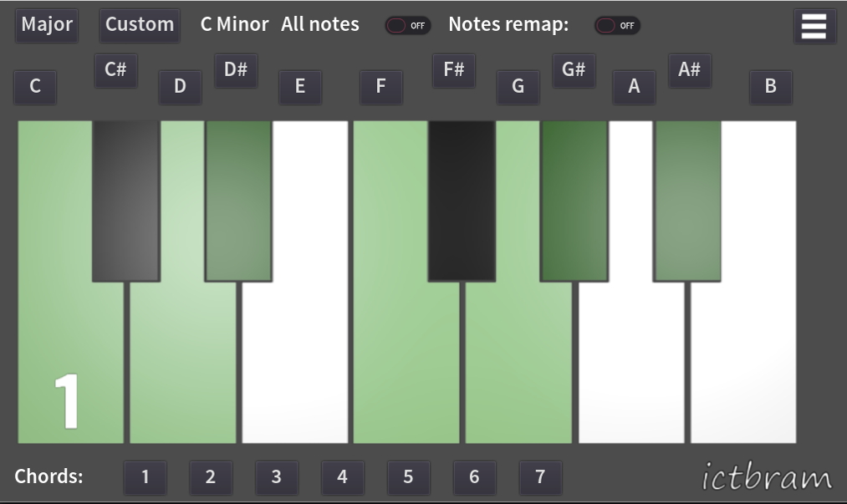Select the Major scale button

[x=47, y=25]
